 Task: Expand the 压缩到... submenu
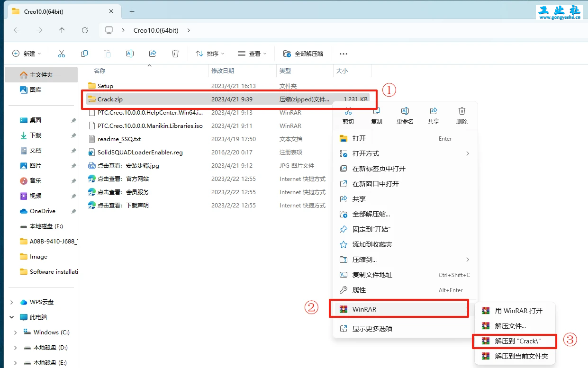pyautogui.click(x=468, y=260)
